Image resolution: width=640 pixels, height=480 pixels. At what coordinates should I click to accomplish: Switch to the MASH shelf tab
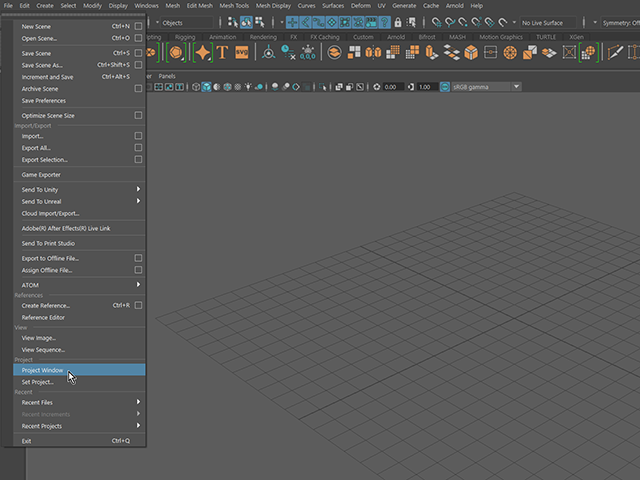click(457, 37)
